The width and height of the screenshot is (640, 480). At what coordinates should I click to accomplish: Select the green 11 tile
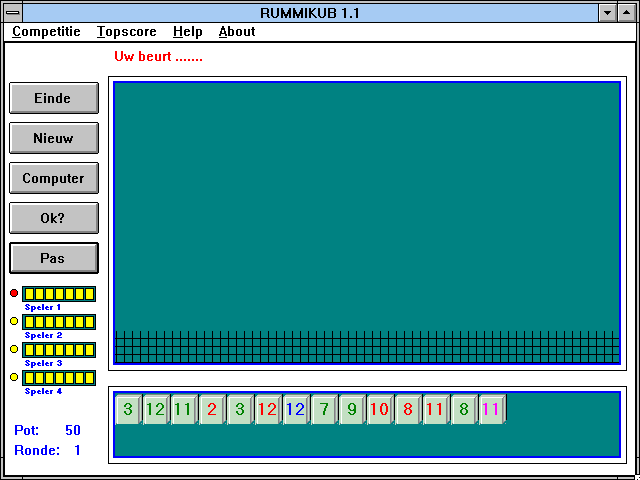point(184,409)
